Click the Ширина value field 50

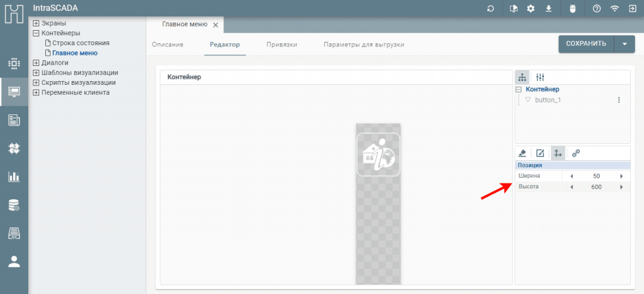tap(596, 177)
